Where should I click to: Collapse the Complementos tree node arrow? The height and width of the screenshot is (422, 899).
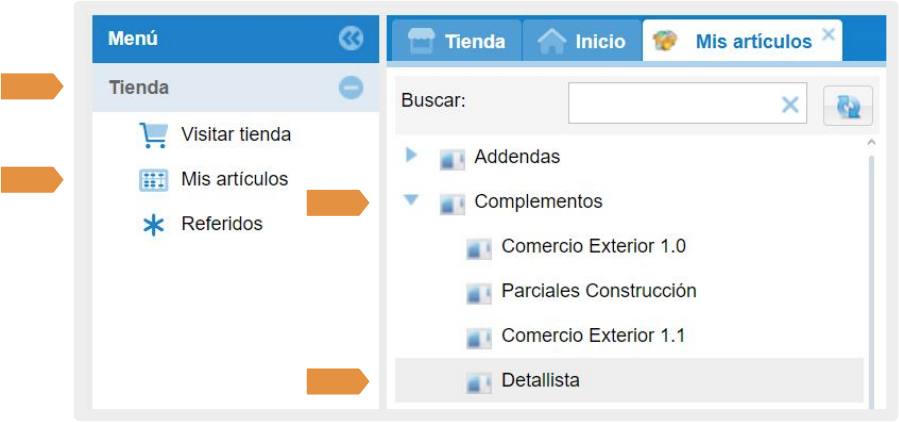410,200
